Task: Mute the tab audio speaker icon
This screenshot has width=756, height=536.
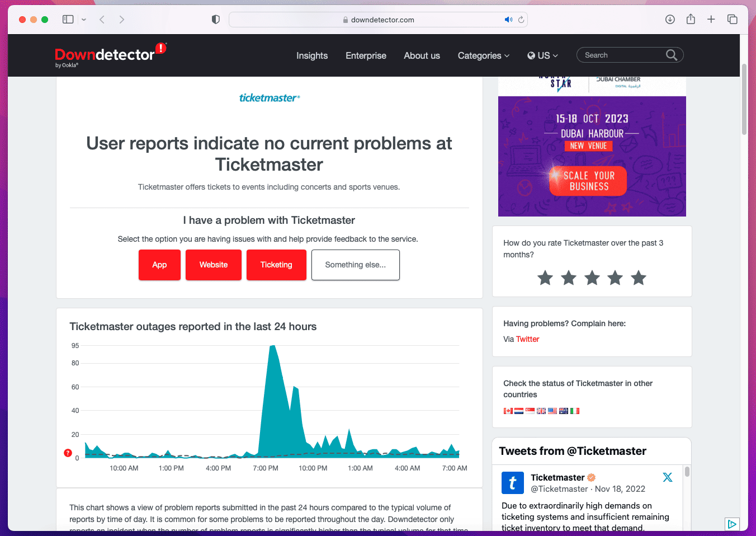Action: pos(508,20)
